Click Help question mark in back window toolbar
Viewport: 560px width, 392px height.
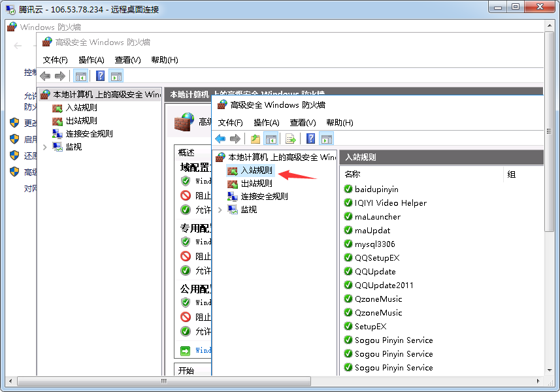pyautogui.click(x=101, y=76)
